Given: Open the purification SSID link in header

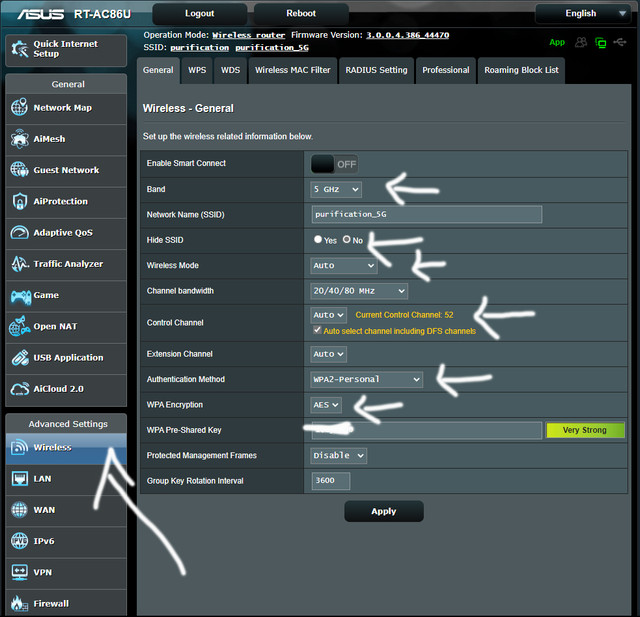Looking at the screenshot, I should coord(200,48).
